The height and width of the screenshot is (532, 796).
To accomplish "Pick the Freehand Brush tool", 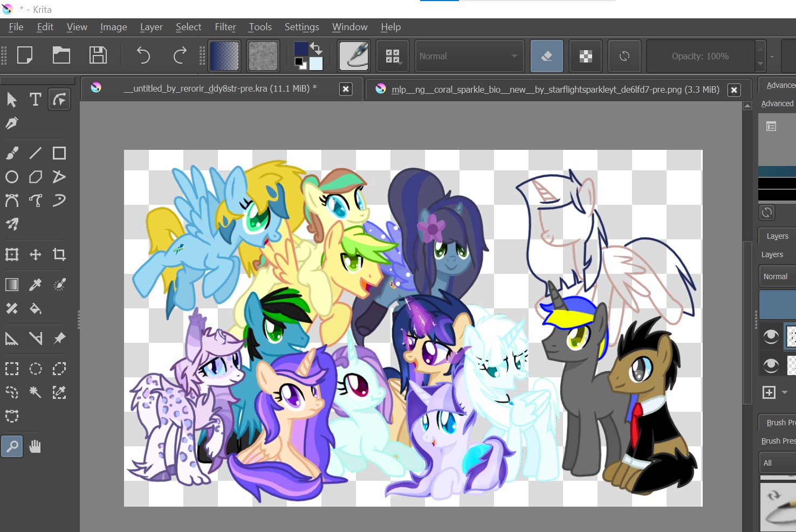I will [12, 154].
